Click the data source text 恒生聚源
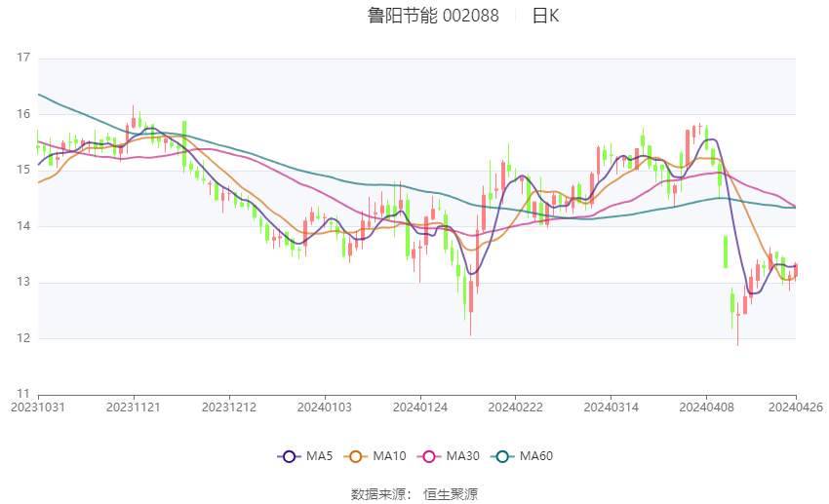829x504 pixels. pyautogui.click(x=451, y=494)
